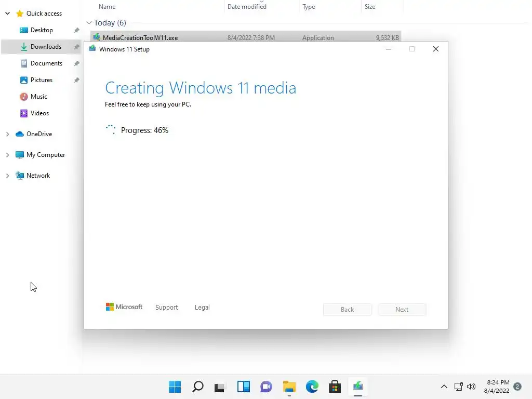Open Microsoft Store from the taskbar

(335, 387)
